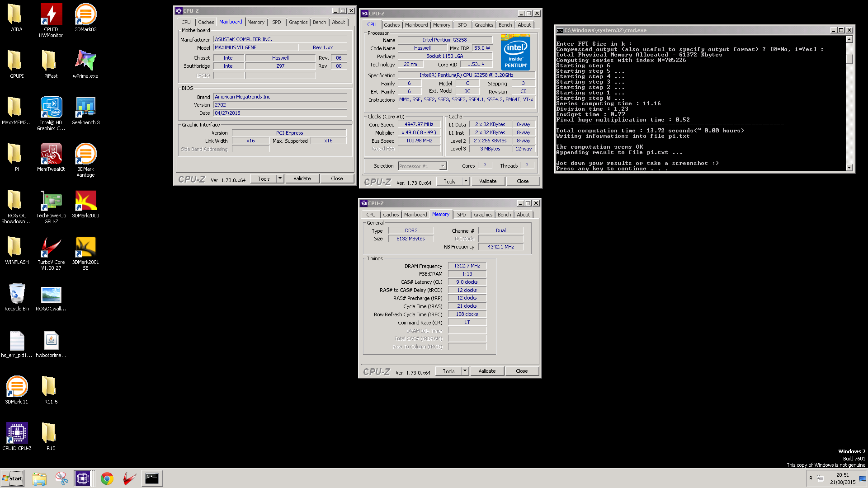Screen dimensions: 868x488
Task: Click Validate in Mainboard CPU-Z window
Action: (x=302, y=178)
